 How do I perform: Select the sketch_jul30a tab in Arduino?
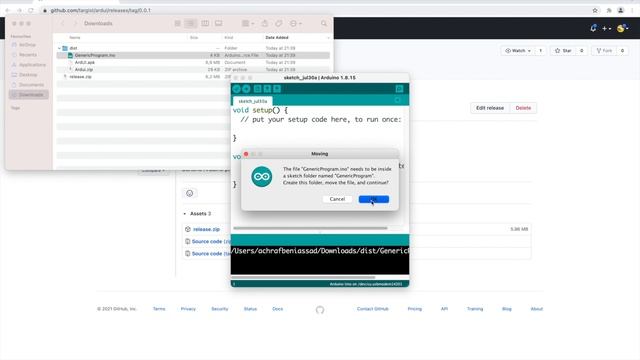[253, 101]
